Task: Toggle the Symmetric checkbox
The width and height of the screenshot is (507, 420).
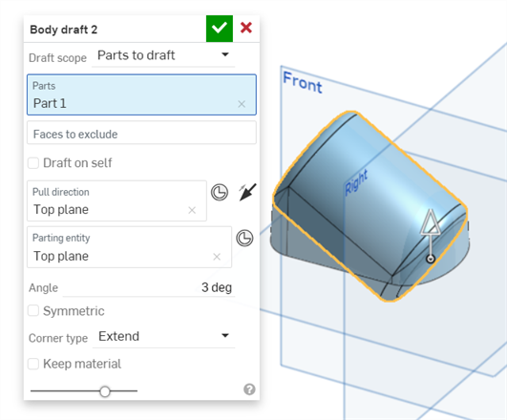Action: [33, 311]
